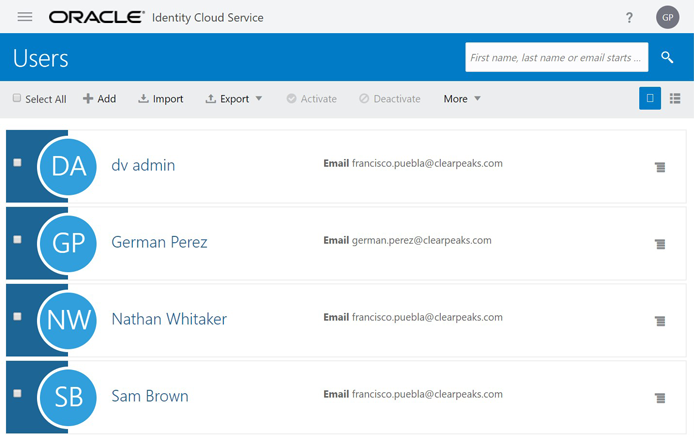Click the Add user button

(x=100, y=99)
